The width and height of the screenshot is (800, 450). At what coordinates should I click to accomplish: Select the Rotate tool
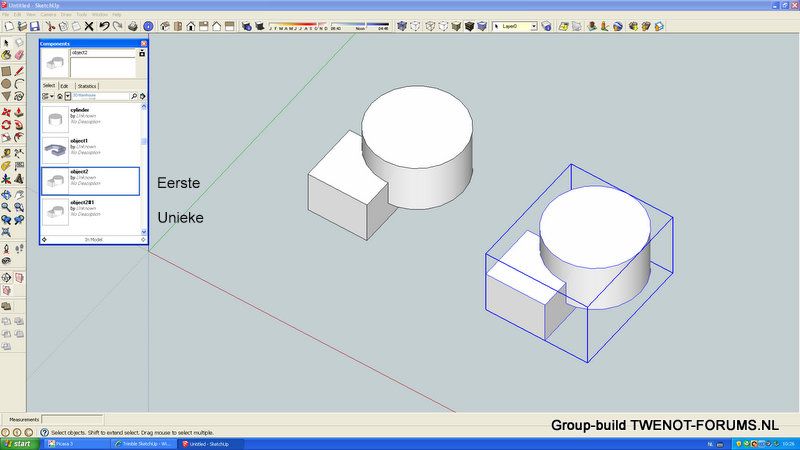pos(6,124)
